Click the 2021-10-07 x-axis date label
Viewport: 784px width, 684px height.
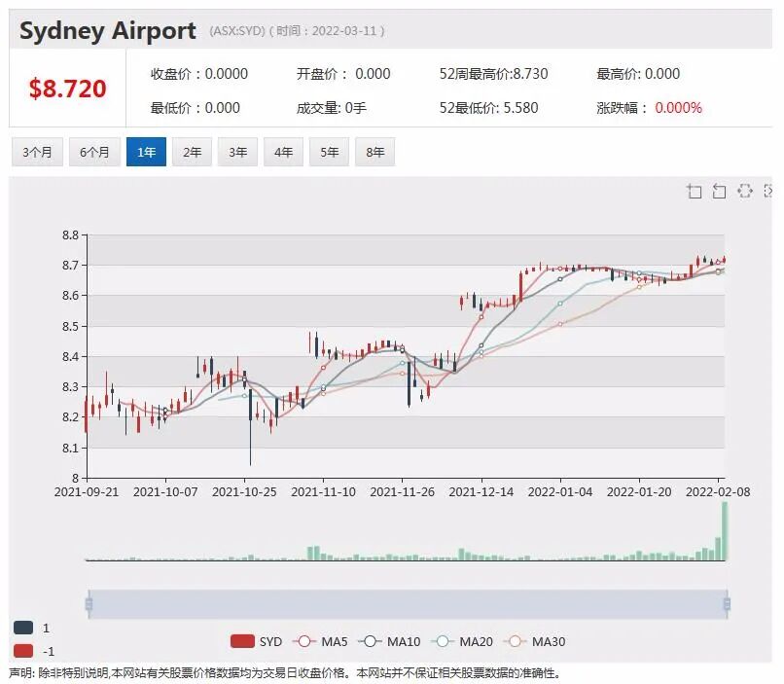click(165, 492)
